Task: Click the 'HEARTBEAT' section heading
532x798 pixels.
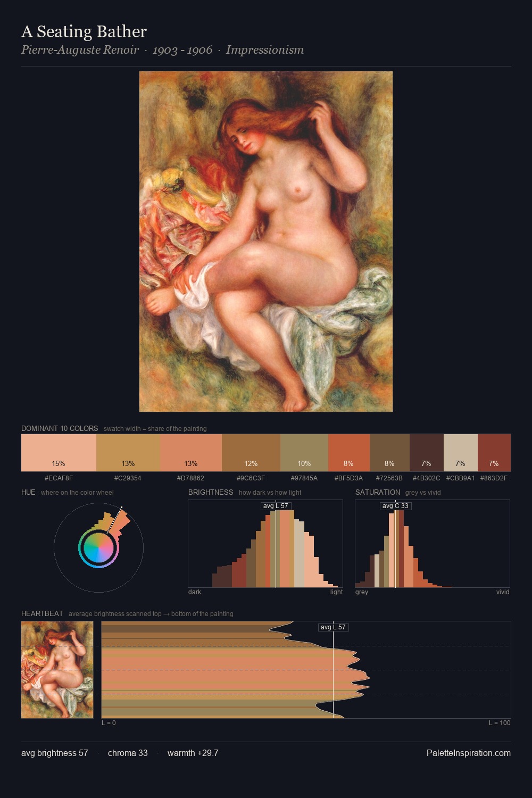Action: tap(42, 613)
